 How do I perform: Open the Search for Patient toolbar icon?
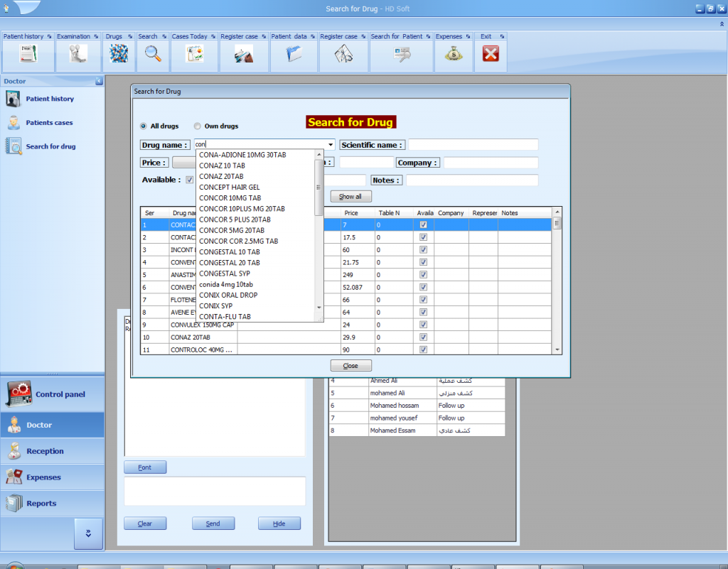pos(402,54)
